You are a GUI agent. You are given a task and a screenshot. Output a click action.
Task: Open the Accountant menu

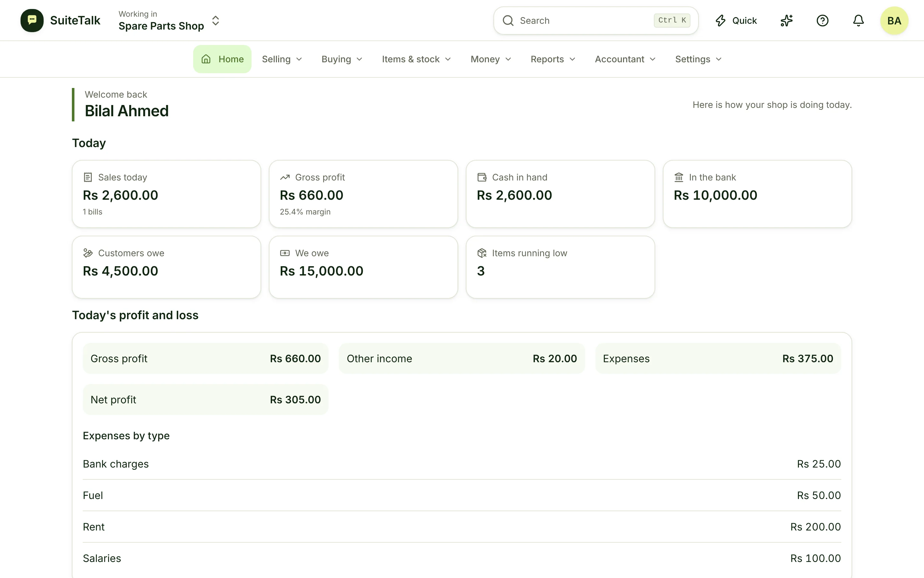coord(625,59)
